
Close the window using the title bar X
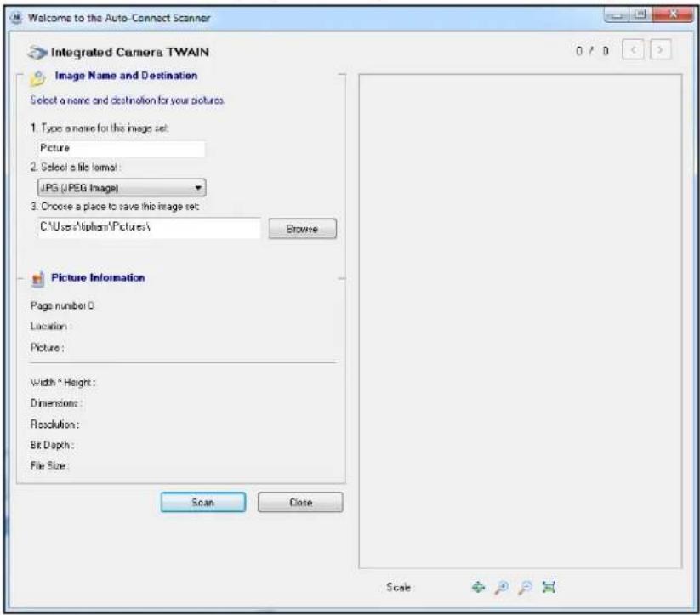[x=674, y=14]
